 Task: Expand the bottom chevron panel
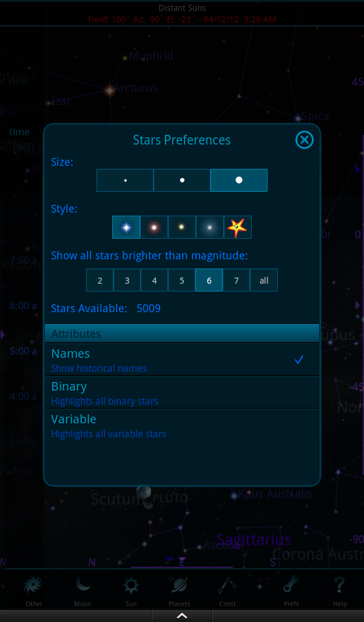[x=182, y=615]
